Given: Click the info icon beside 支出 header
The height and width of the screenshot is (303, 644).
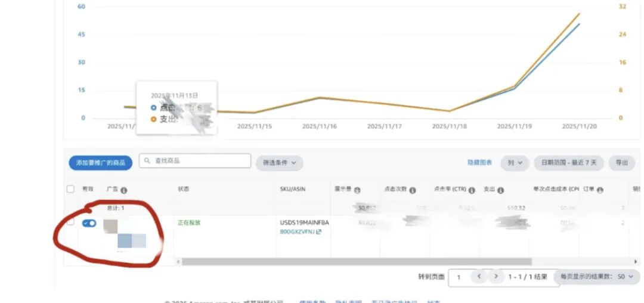Looking at the screenshot, I should (x=501, y=190).
